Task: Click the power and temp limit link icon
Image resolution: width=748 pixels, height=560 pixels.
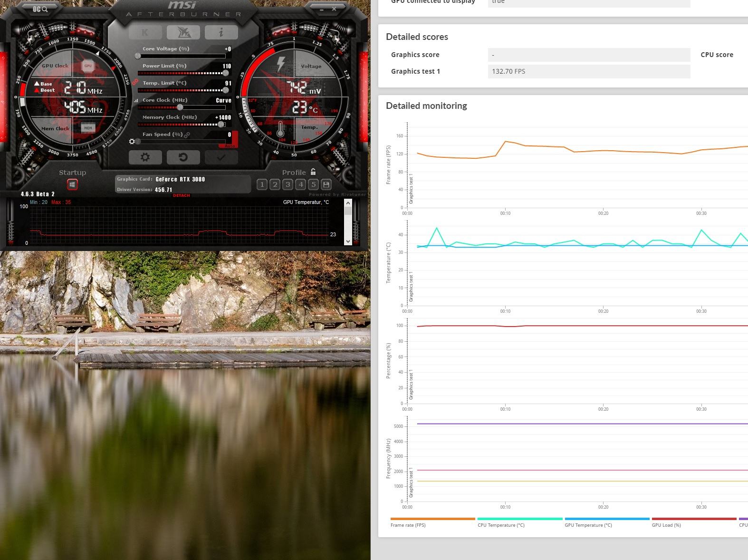Action: pyautogui.click(x=135, y=82)
